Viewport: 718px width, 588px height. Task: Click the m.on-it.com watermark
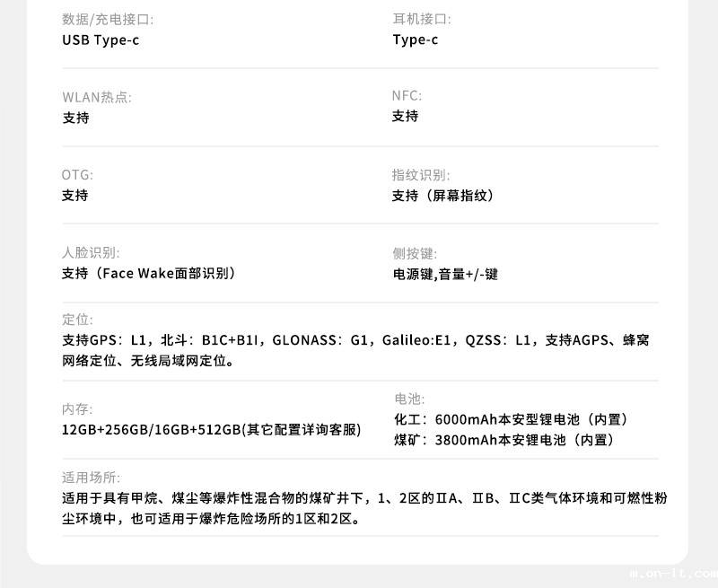[x=672, y=569]
